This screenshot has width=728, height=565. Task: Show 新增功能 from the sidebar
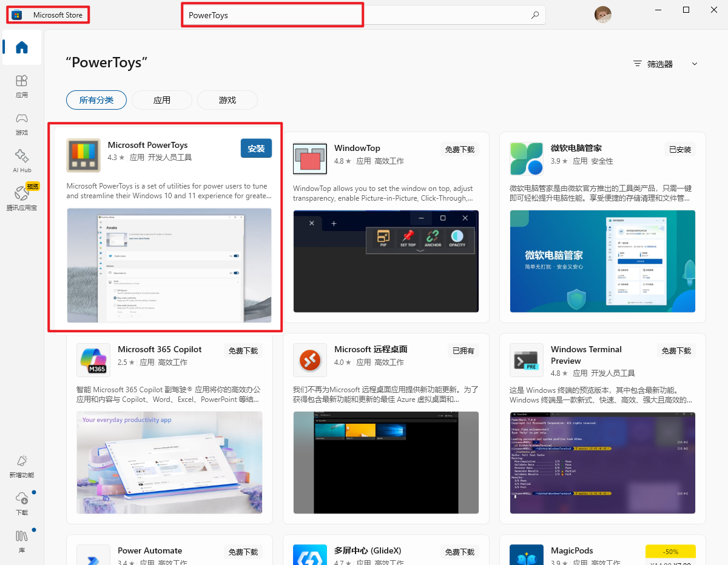(22, 466)
